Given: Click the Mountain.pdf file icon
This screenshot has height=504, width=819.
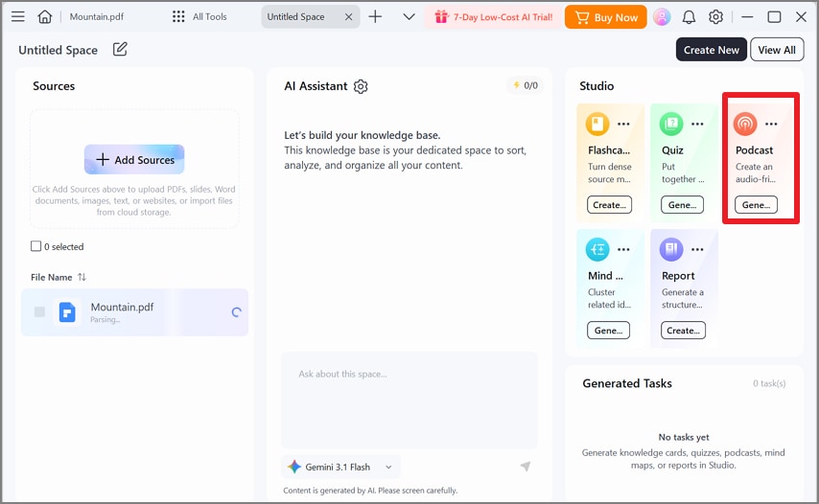Looking at the screenshot, I should coord(67,312).
